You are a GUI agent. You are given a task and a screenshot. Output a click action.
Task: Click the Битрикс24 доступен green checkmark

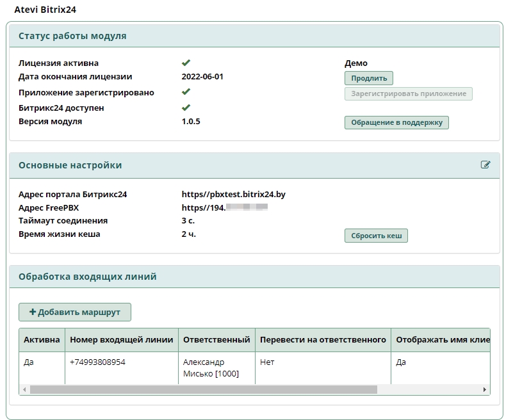186,108
